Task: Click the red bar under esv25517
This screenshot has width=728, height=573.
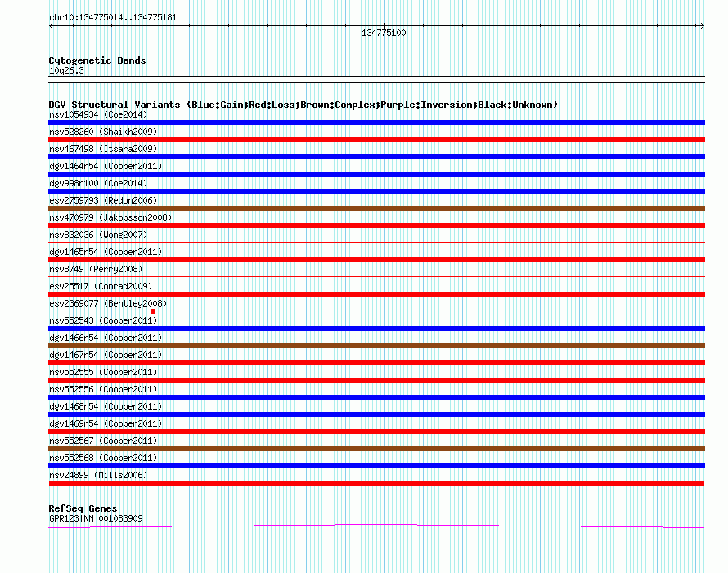Action: (376, 294)
